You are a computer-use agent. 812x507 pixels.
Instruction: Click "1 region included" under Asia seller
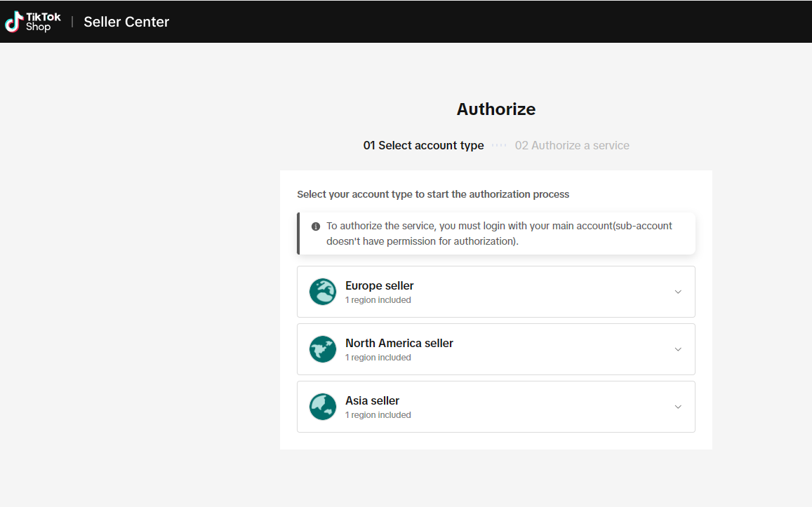tap(378, 415)
